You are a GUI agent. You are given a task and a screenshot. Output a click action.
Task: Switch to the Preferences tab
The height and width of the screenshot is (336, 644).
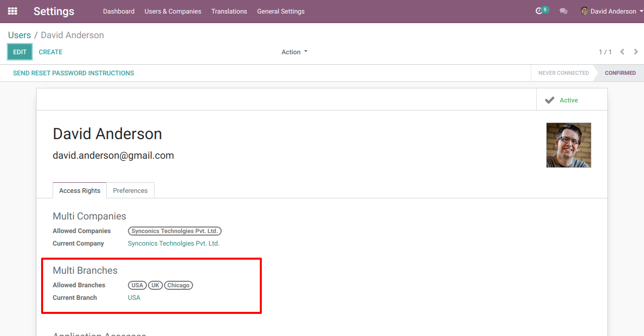point(130,190)
